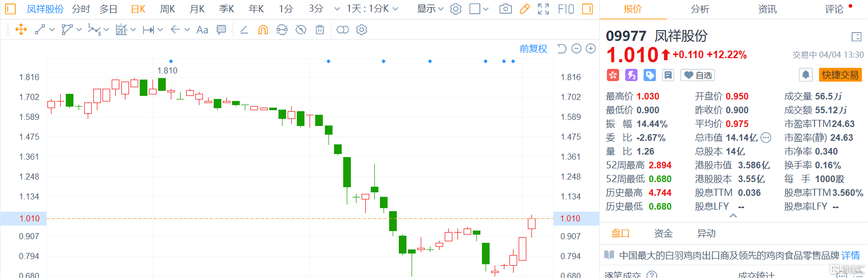Click the zoom in plus icon on chart

[591, 48]
